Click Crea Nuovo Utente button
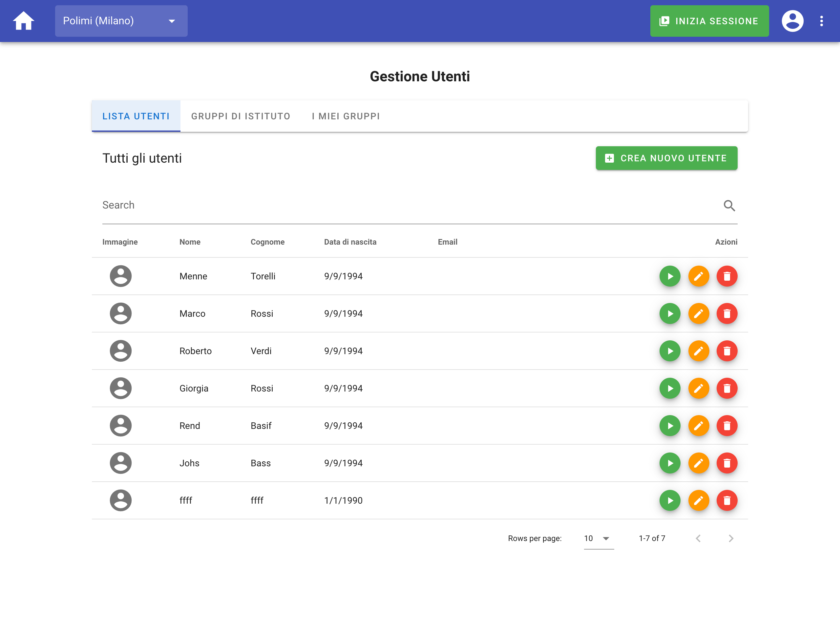Image resolution: width=840 pixels, height=623 pixels. pyautogui.click(x=666, y=158)
